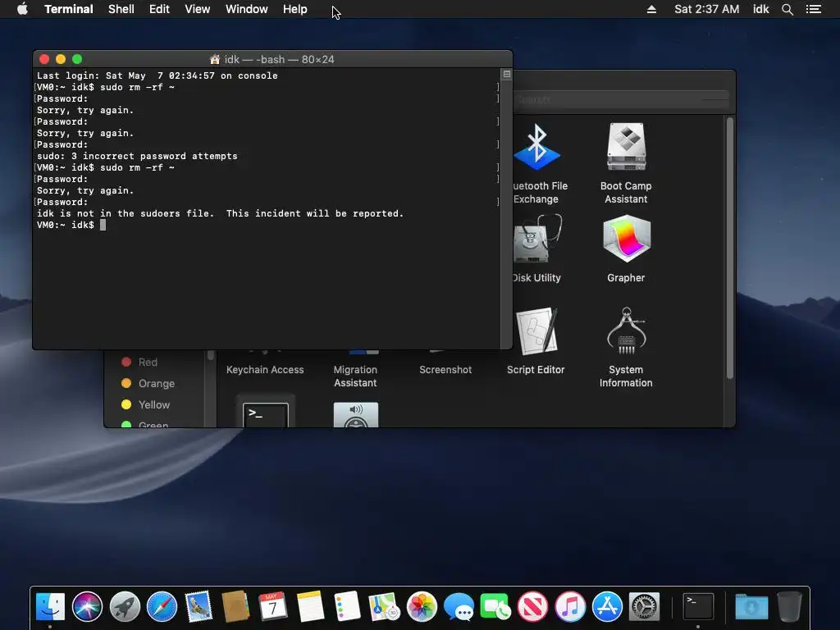840x630 pixels.
Task: Open Notification Center list icon
Action: [814, 9]
